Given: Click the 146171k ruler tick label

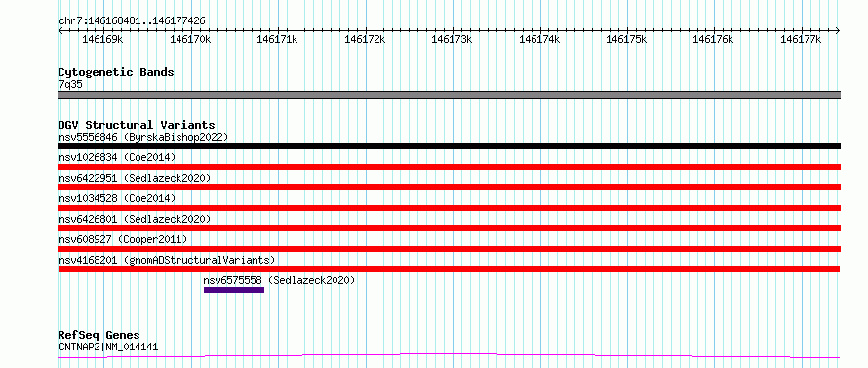Looking at the screenshot, I should pos(277,39).
